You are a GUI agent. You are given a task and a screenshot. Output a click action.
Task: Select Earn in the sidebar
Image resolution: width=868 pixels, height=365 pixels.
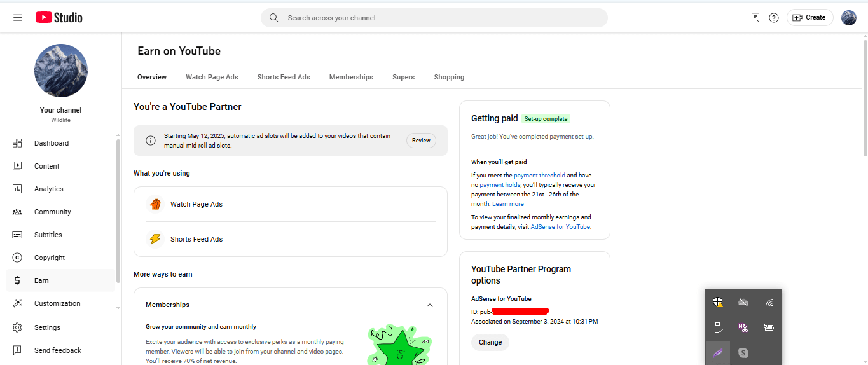pos(60,280)
